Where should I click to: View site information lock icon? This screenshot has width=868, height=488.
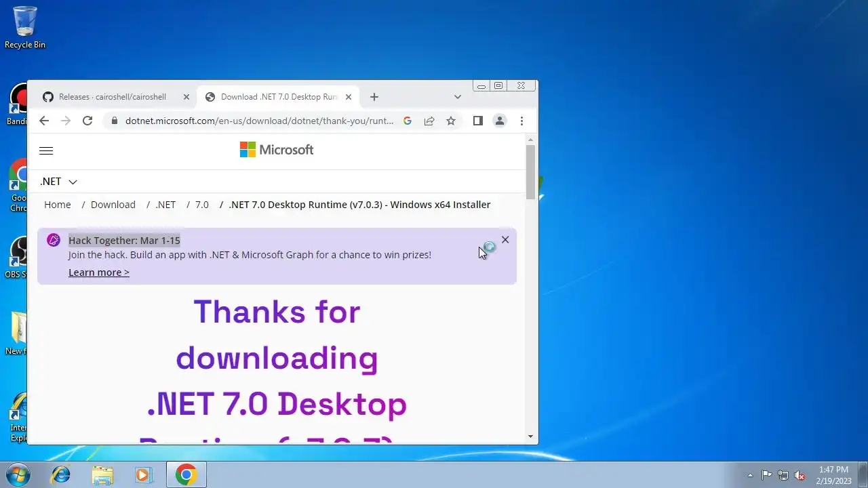point(114,121)
